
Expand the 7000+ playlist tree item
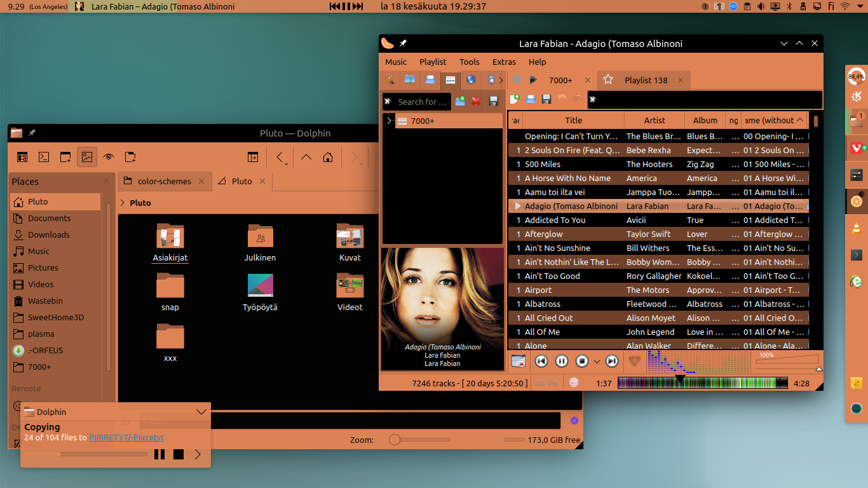click(x=389, y=121)
